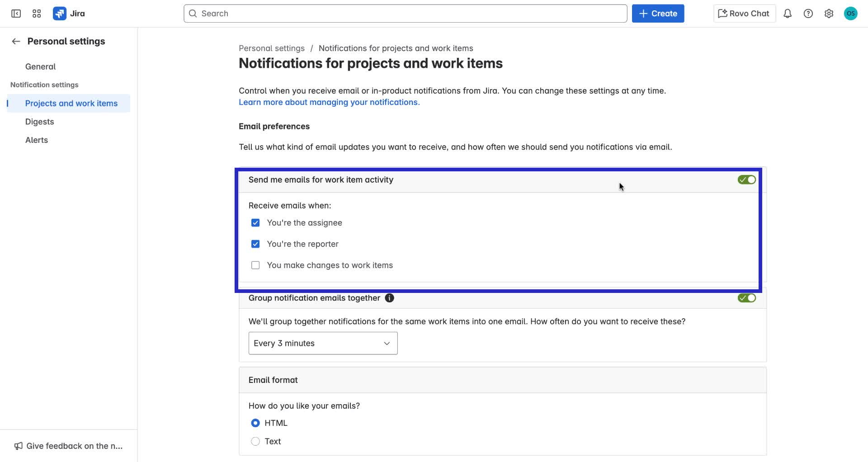Screen dimensions: 868x462
Task: Click the info icon beside Group notification emails
Action: (389, 298)
